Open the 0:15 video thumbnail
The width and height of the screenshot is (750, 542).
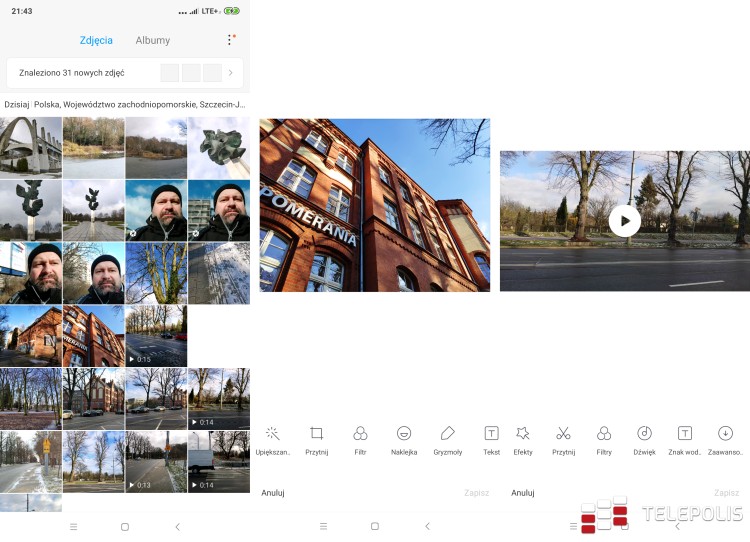(x=155, y=336)
